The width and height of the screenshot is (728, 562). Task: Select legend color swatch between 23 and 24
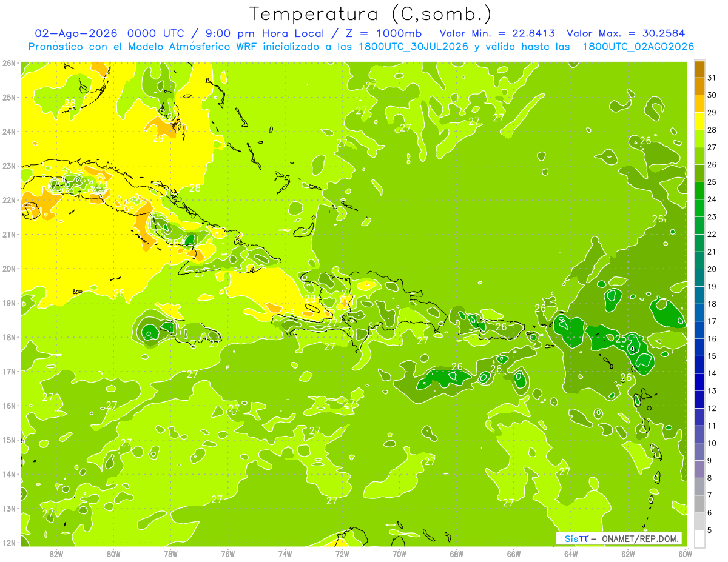pyautogui.click(x=699, y=208)
